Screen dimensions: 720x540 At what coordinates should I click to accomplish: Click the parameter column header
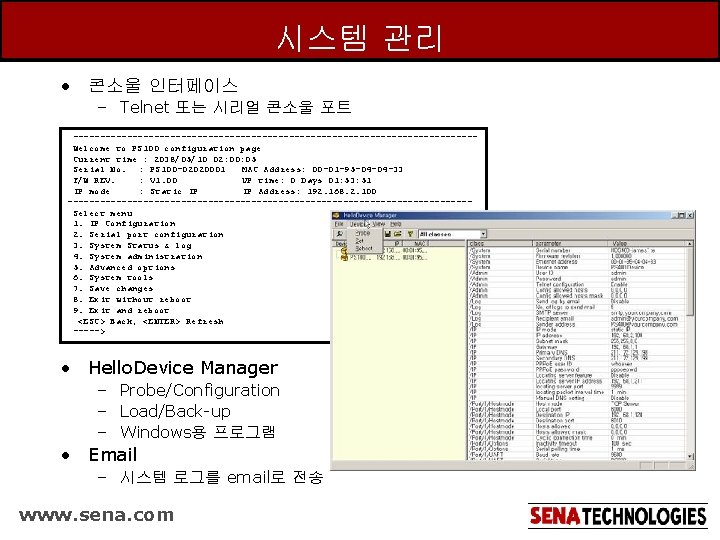[x=572, y=243]
